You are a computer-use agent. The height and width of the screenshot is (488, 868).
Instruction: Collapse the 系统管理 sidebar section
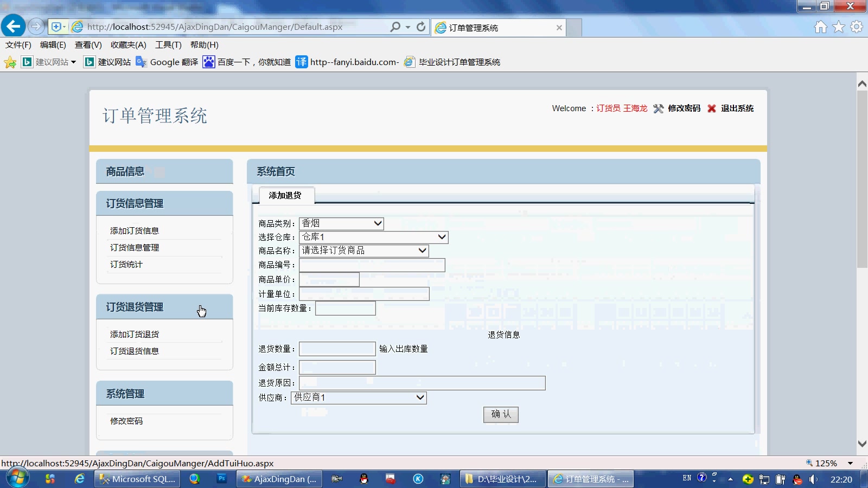[x=164, y=394]
